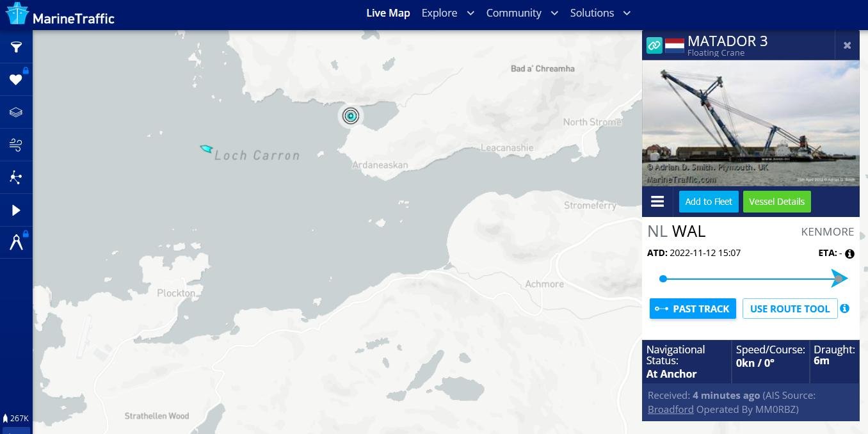Open the vessel filter tool
Screen dimensions: 868x434
pos(16,47)
